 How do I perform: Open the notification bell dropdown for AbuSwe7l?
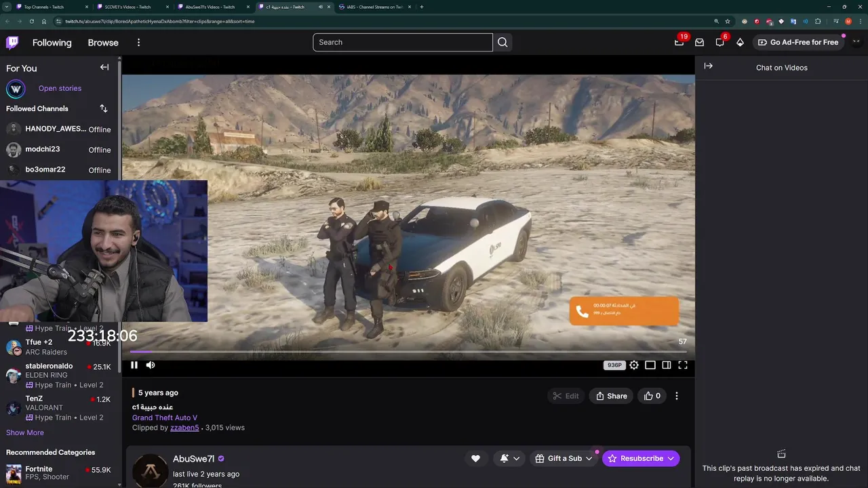pos(509,459)
